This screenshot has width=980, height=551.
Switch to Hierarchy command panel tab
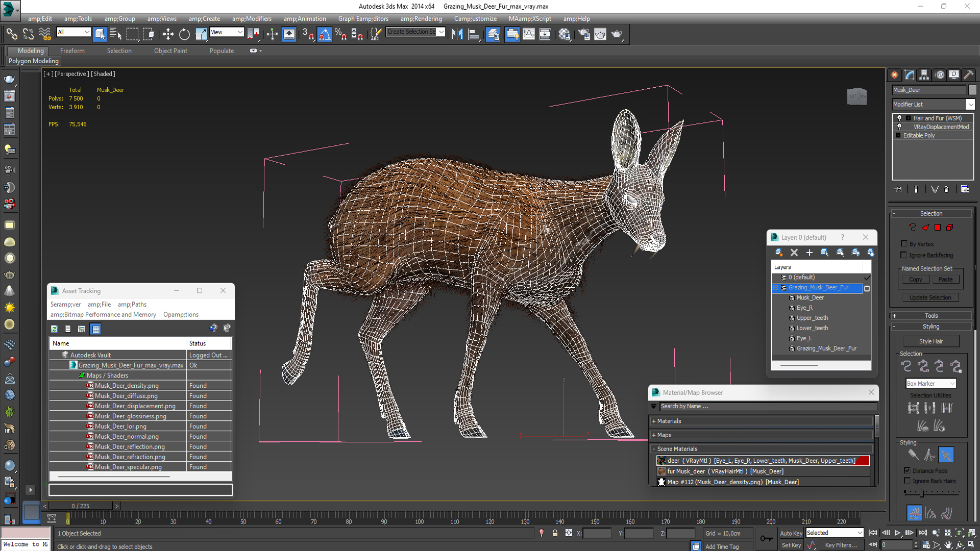click(x=924, y=75)
